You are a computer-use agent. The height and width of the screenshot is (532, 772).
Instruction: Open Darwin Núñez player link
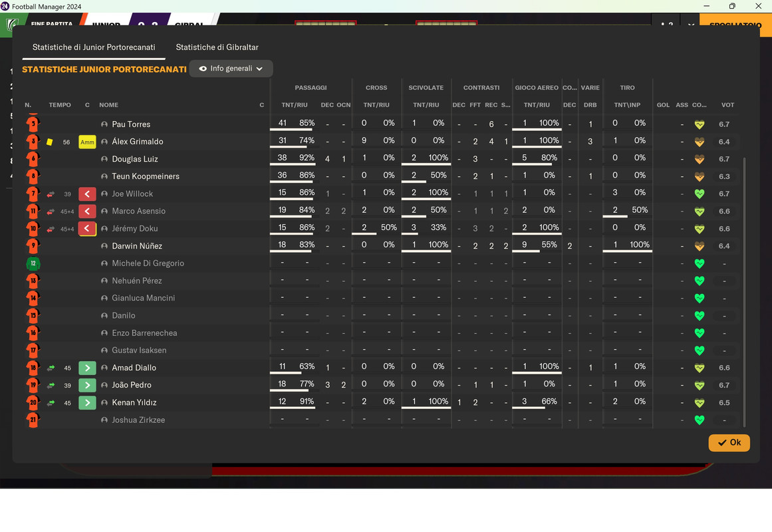pyautogui.click(x=137, y=246)
